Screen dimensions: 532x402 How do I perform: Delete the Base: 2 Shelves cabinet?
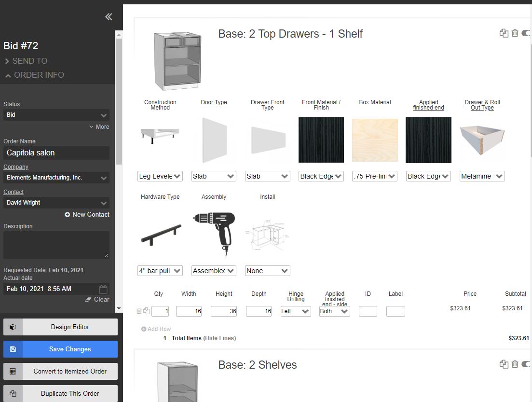point(514,364)
